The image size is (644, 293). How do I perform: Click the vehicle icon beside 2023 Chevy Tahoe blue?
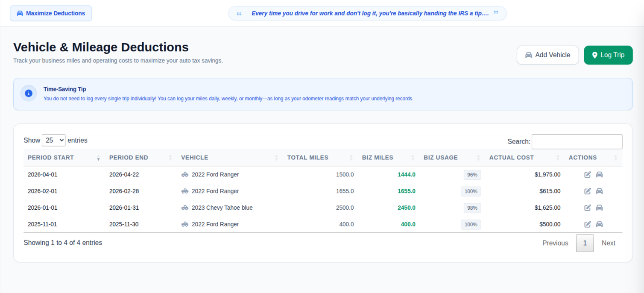(185, 208)
